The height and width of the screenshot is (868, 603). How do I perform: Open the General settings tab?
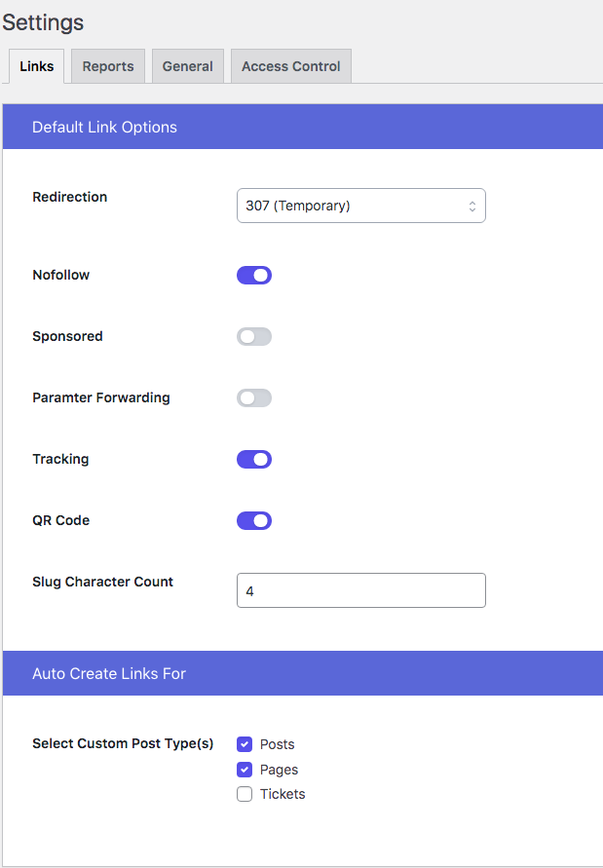coord(188,66)
